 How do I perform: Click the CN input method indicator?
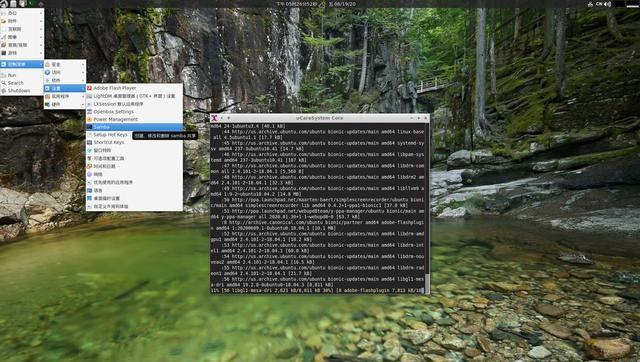[x=599, y=4]
